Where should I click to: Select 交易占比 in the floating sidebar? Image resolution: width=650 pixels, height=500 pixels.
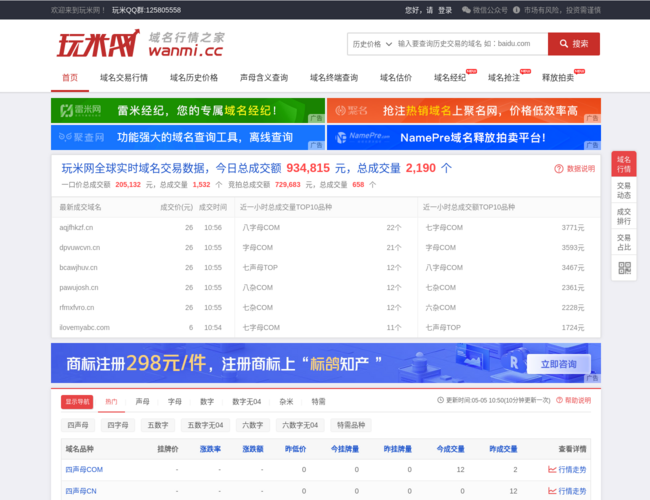(x=623, y=243)
